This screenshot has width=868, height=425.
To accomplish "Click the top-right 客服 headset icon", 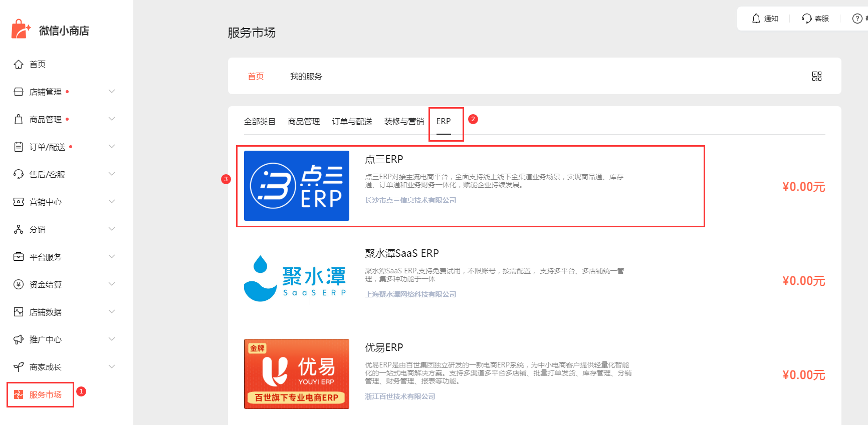I will [x=806, y=19].
